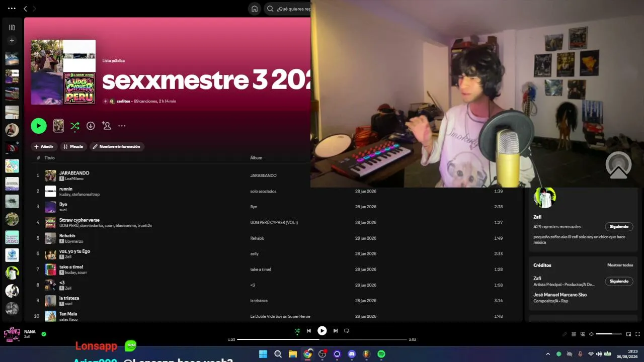Open the Windows Start menu
644x362 pixels.
coord(263,354)
